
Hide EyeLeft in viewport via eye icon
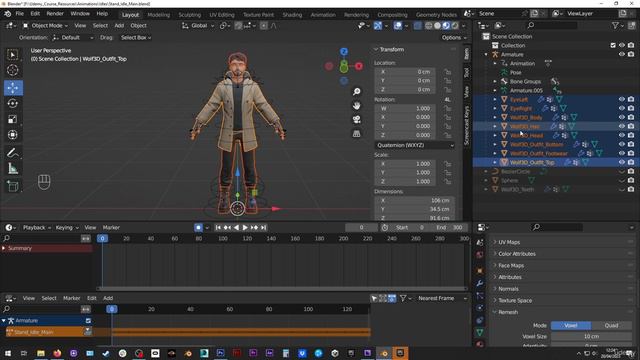(622, 99)
